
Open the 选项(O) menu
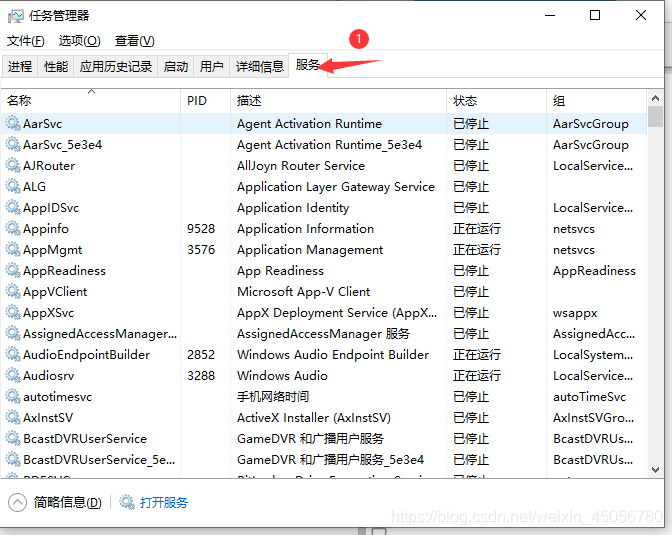[80, 41]
